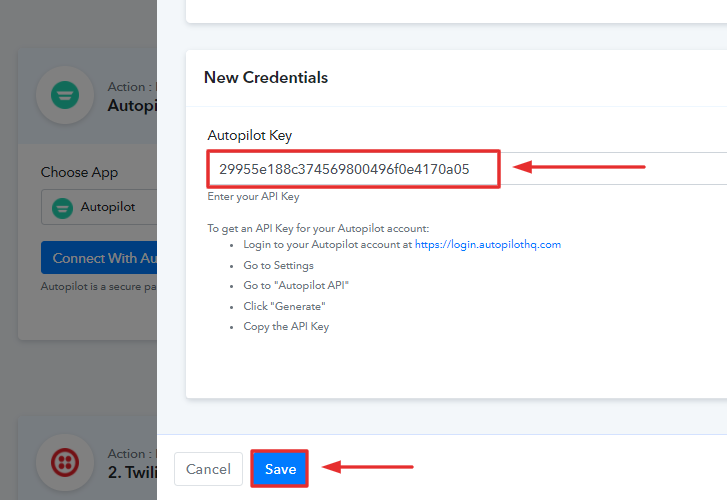Image resolution: width=727 pixels, height=500 pixels.
Task: Click 'Autopilot is a secure' description text
Action: (99, 287)
